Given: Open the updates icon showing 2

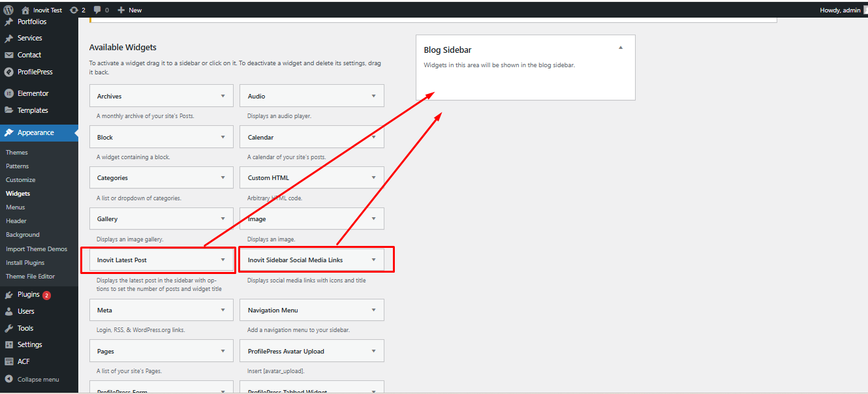Looking at the screenshot, I should [73, 10].
